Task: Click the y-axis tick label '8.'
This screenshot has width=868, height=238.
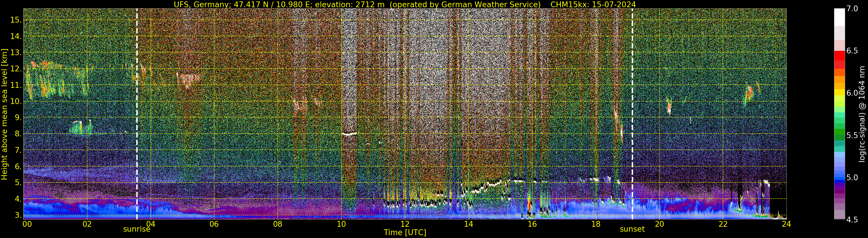Action: [18, 134]
